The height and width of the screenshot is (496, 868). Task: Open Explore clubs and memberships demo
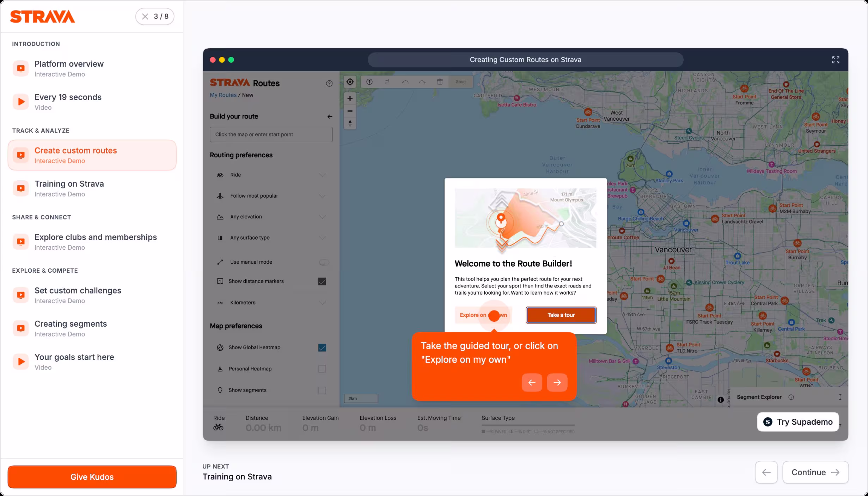click(92, 242)
